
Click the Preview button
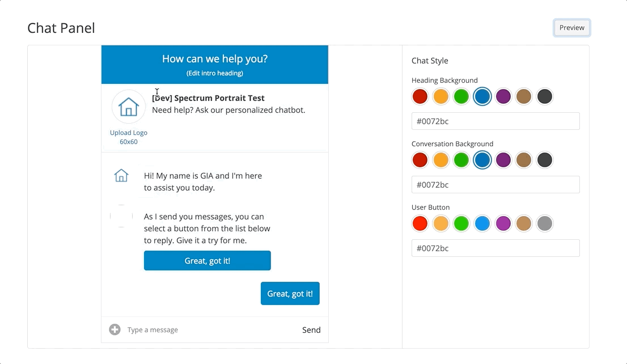click(571, 28)
